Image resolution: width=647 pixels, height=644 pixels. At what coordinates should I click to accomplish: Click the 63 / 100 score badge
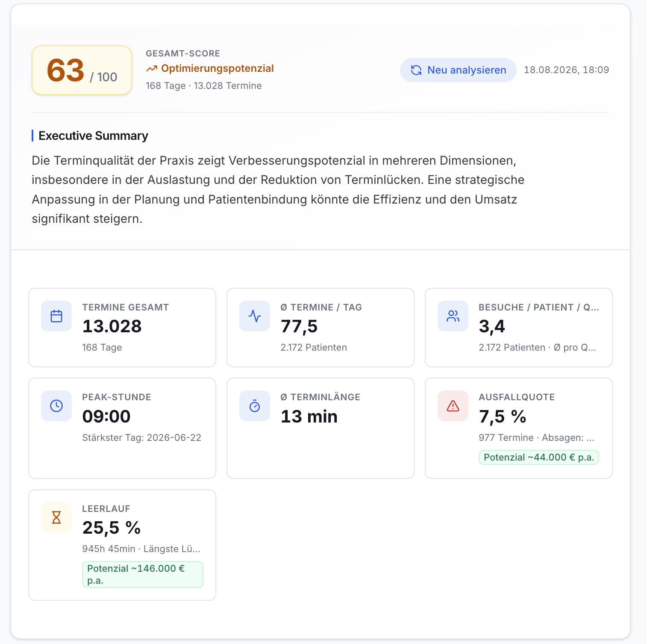click(x=82, y=70)
